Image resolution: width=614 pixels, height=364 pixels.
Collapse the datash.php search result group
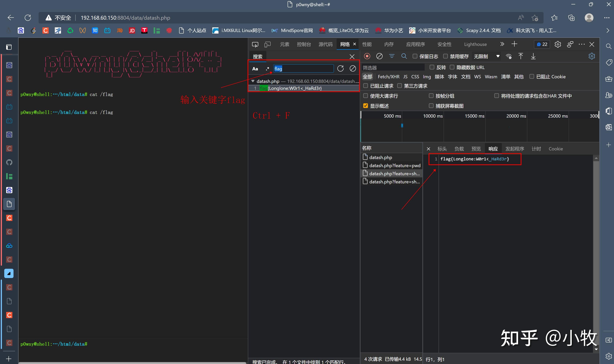[253, 81]
